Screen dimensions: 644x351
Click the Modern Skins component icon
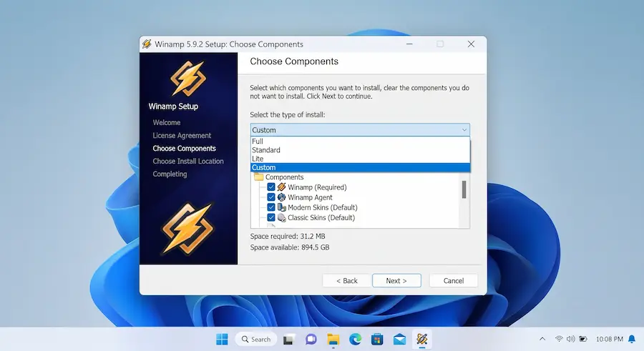tap(281, 207)
